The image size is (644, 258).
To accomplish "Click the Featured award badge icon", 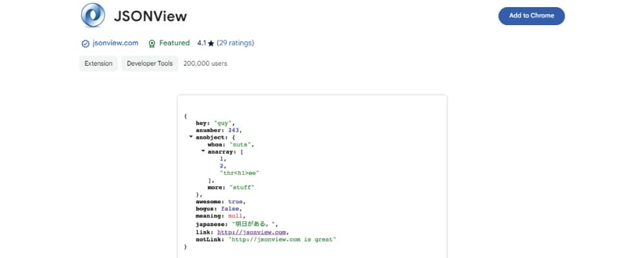I will (x=152, y=44).
